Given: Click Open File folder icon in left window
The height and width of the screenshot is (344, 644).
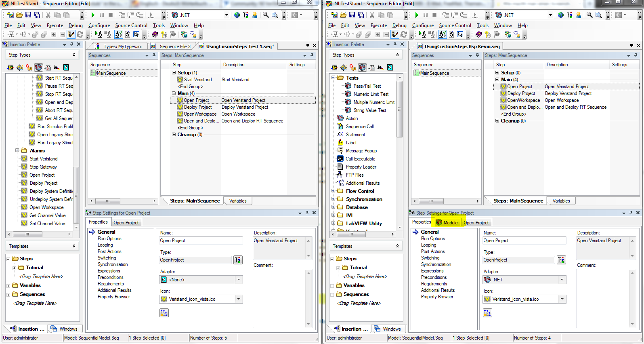Looking at the screenshot, I should pos(19,15).
